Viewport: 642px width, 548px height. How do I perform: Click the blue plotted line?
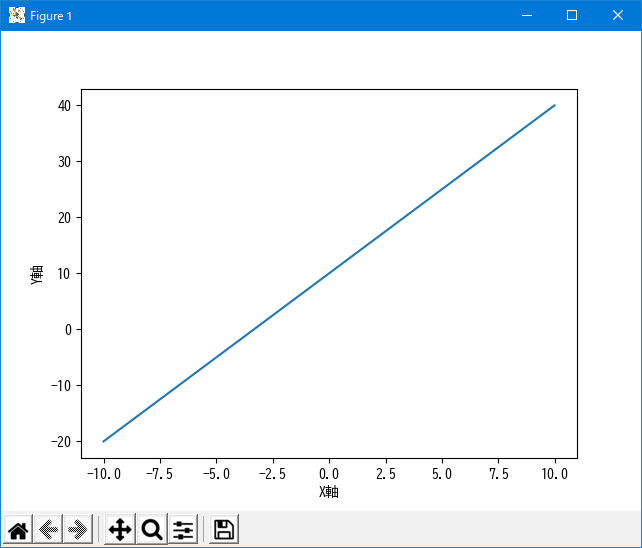point(329,273)
